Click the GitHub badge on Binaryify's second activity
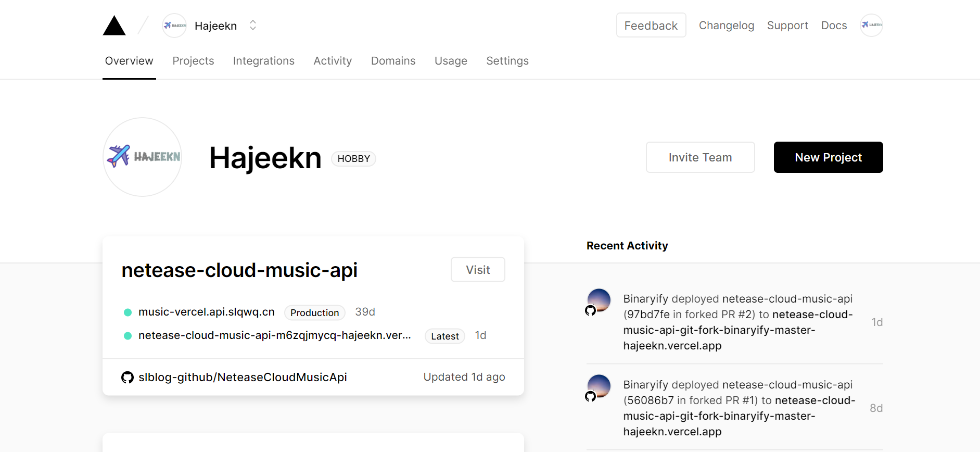Screen dimensions: 980x452 [x=591, y=396]
